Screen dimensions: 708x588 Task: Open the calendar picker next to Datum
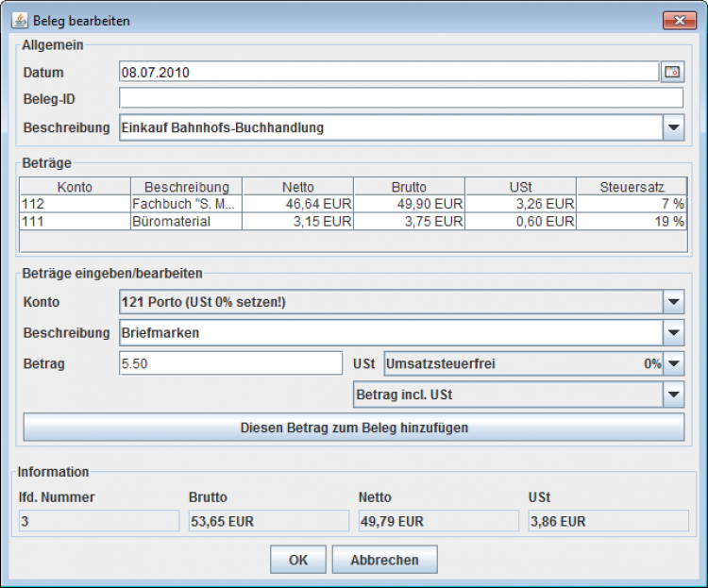click(672, 73)
